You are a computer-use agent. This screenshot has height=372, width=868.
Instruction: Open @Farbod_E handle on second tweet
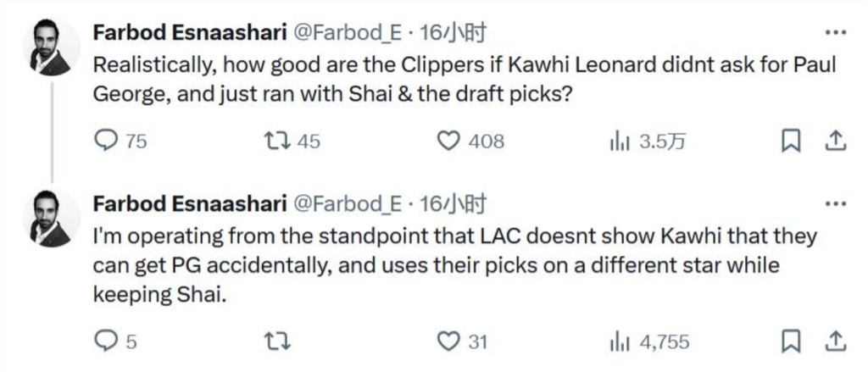pos(346,204)
